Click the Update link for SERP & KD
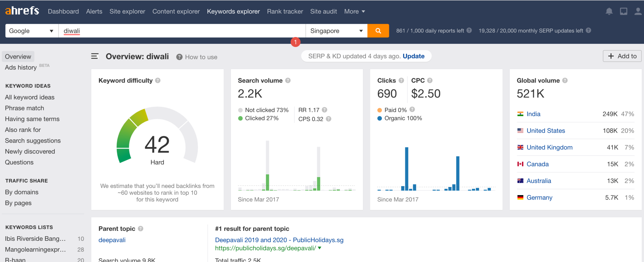The height and width of the screenshot is (262, 644). (413, 56)
